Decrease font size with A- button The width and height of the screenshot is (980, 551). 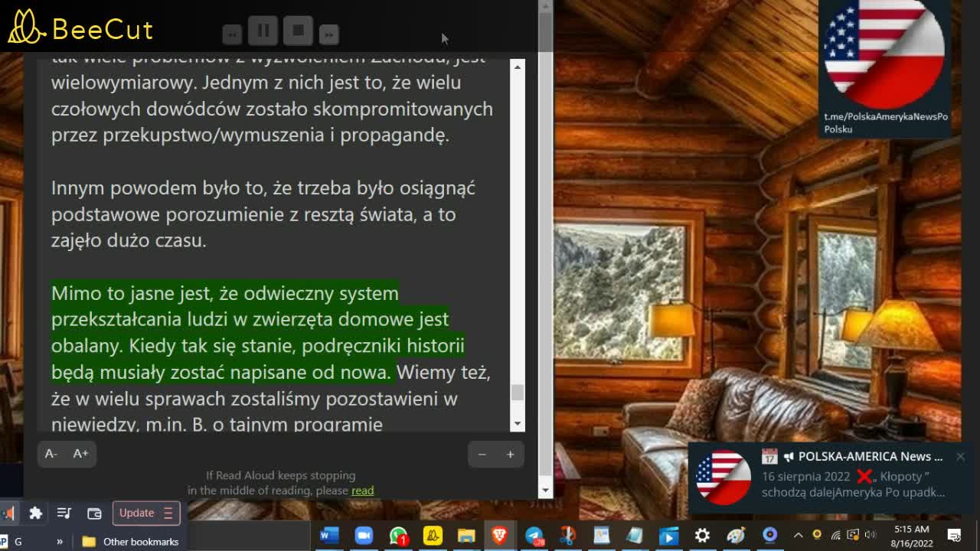coord(51,454)
